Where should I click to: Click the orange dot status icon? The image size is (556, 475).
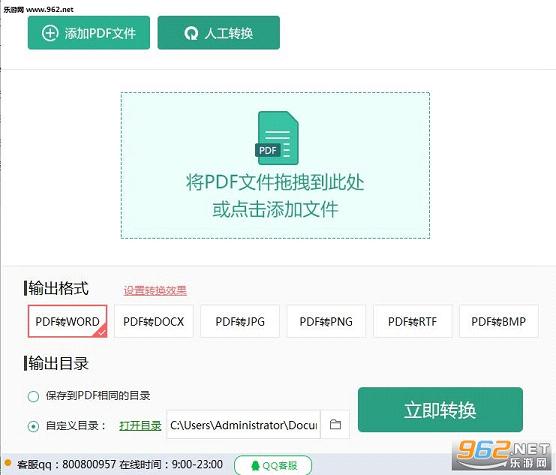(7, 463)
